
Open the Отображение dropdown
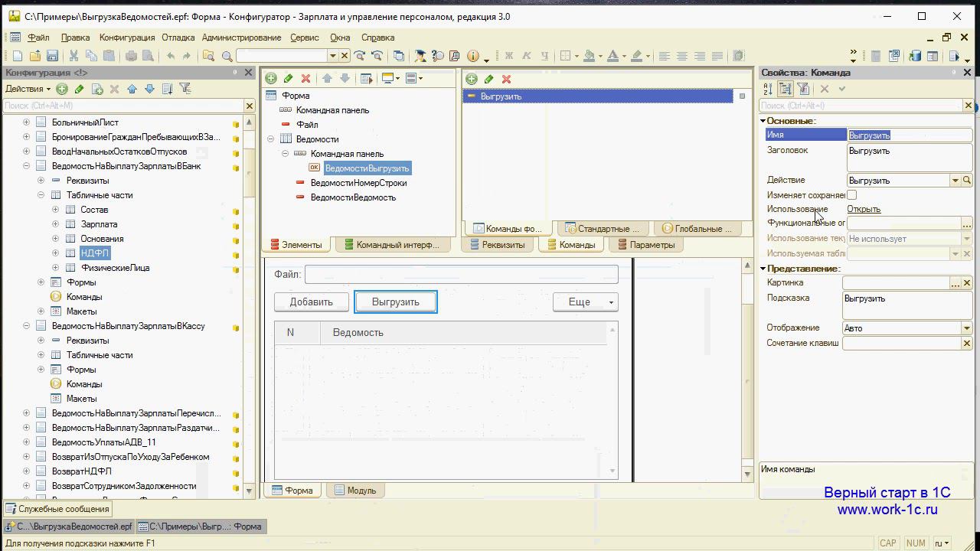click(x=967, y=328)
